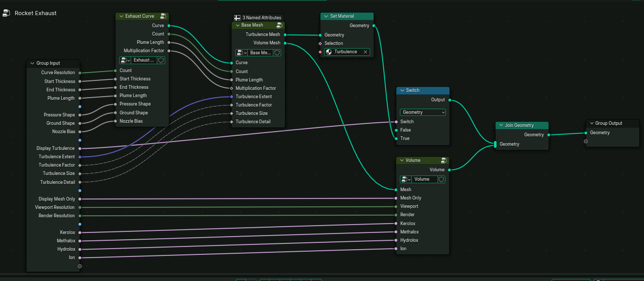This screenshot has height=281, width=644.
Task: Click the 3 Named Attributes overlay icon
Action: (x=237, y=18)
